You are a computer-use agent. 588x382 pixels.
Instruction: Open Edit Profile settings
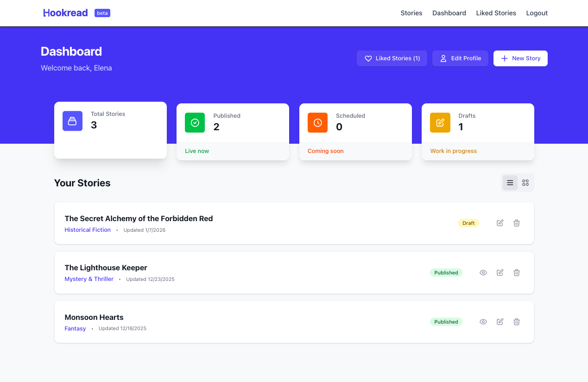(460, 58)
